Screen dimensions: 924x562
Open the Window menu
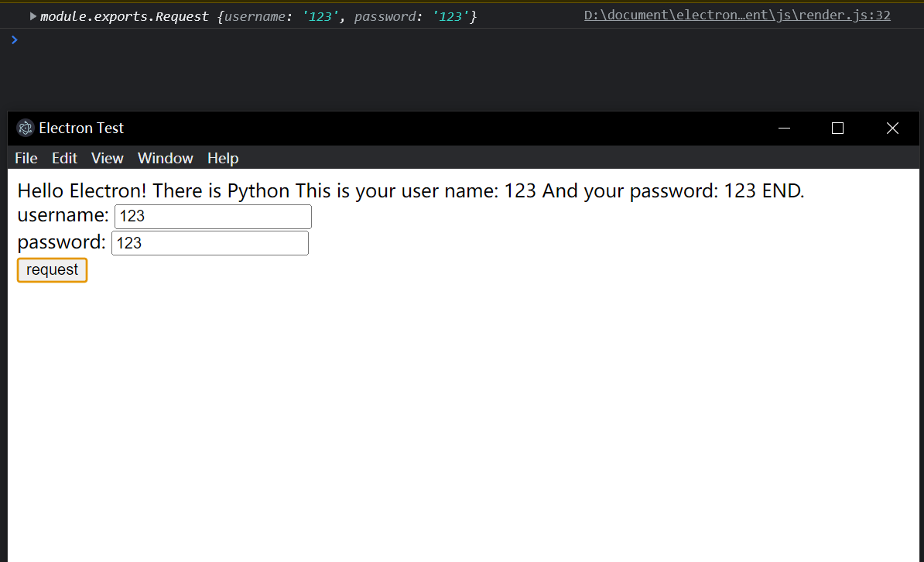[x=166, y=159]
